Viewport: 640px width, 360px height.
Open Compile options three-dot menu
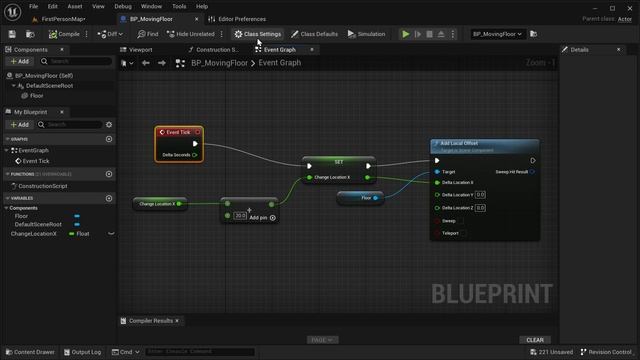[87, 34]
